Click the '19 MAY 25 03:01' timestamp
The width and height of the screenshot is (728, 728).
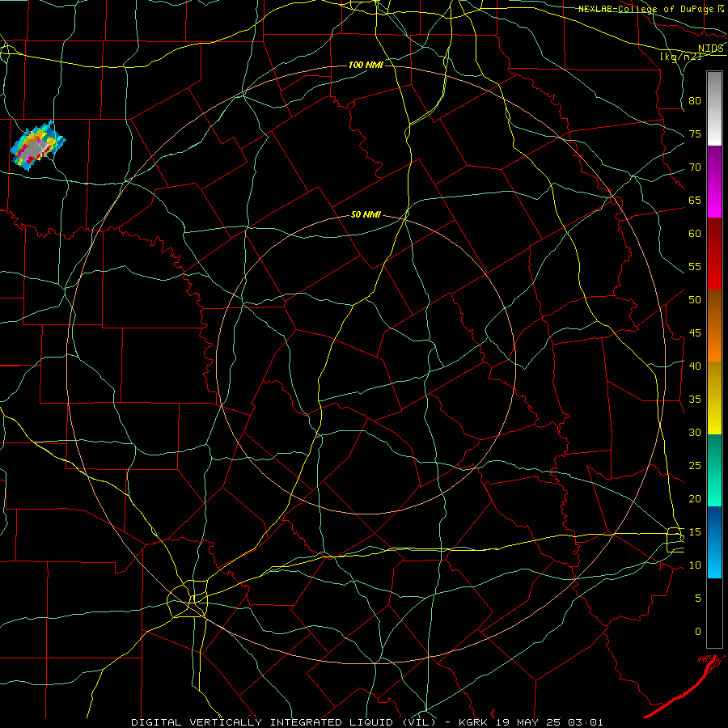(x=550, y=722)
